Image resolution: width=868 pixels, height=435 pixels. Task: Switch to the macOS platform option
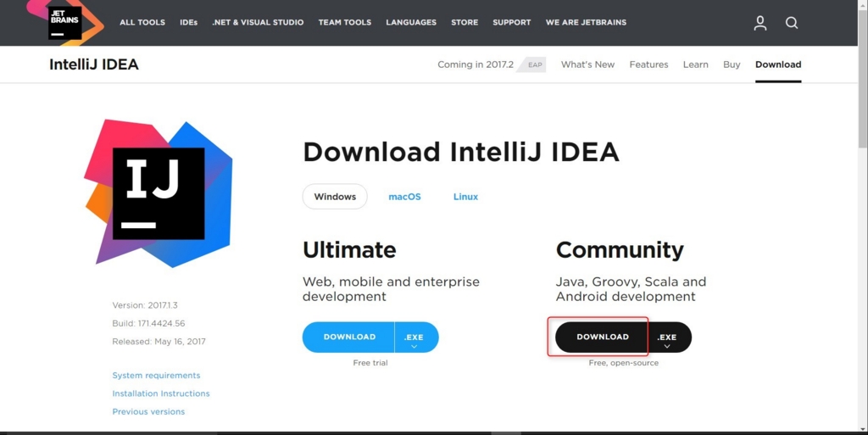(x=404, y=197)
